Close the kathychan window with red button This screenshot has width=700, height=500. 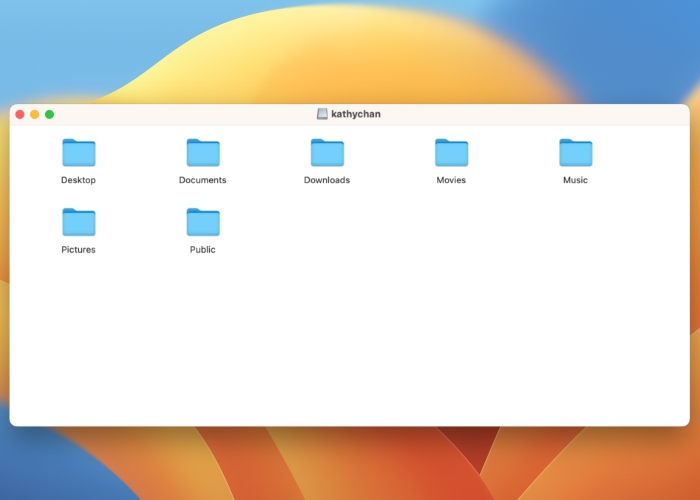pyautogui.click(x=20, y=114)
